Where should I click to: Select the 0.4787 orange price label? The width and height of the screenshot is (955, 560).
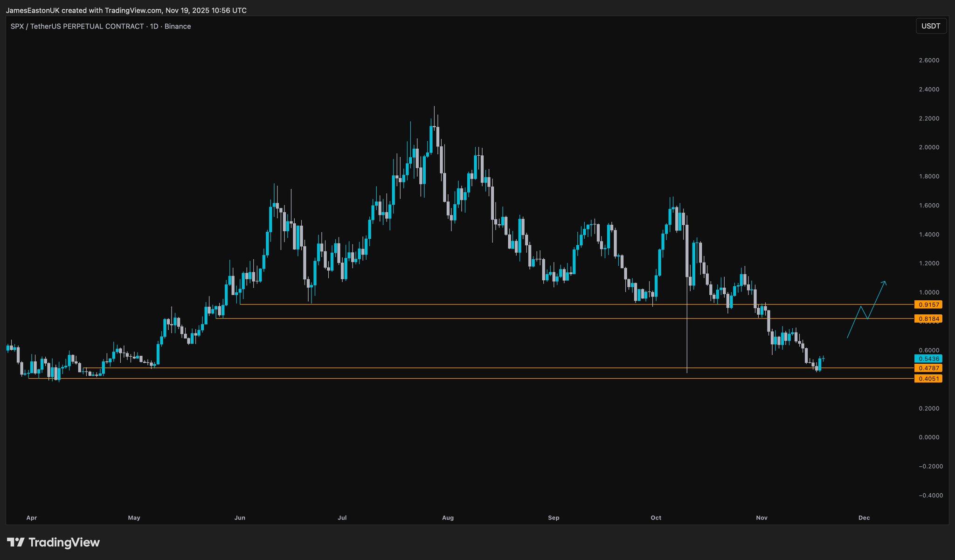tap(928, 368)
